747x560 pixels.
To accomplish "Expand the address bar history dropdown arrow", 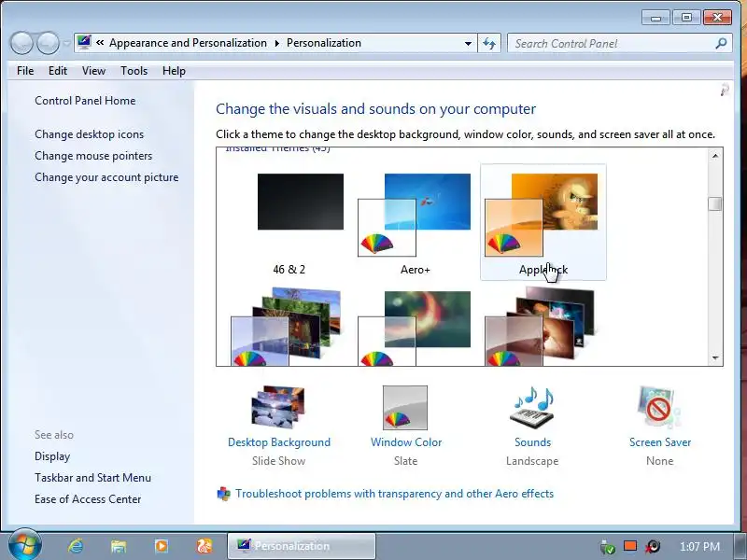I will 469,43.
